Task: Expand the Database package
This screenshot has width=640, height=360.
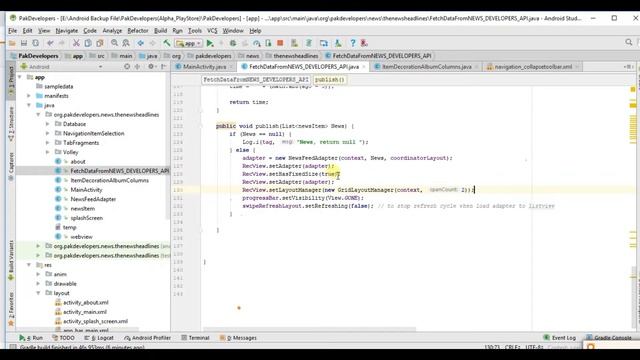Action: pyautogui.click(x=47, y=124)
